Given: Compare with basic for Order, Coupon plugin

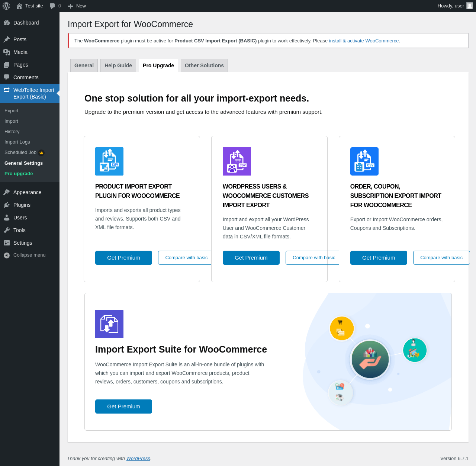Looking at the screenshot, I should point(441,258).
